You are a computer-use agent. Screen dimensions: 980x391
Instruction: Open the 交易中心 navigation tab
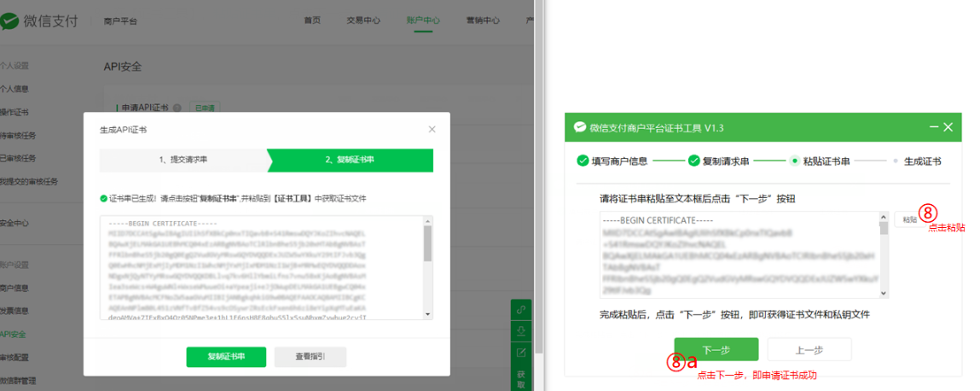pyautogui.click(x=363, y=20)
